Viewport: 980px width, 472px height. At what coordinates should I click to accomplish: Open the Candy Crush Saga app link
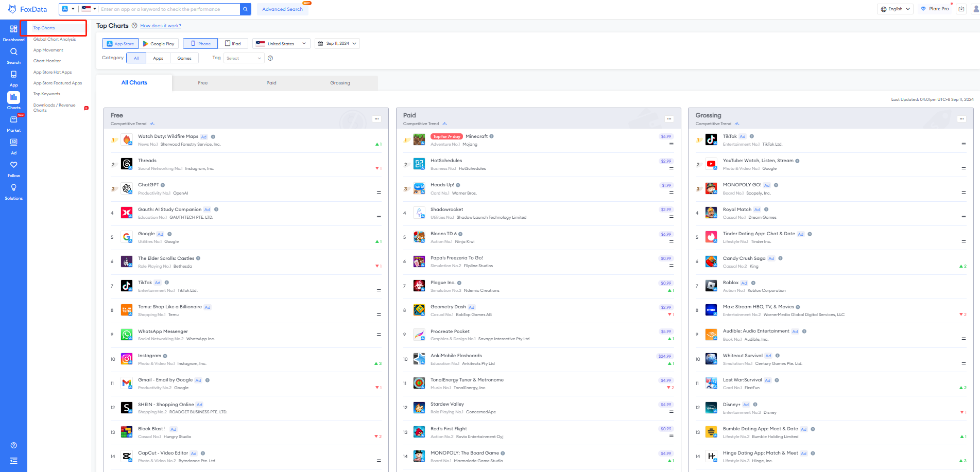(744, 258)
